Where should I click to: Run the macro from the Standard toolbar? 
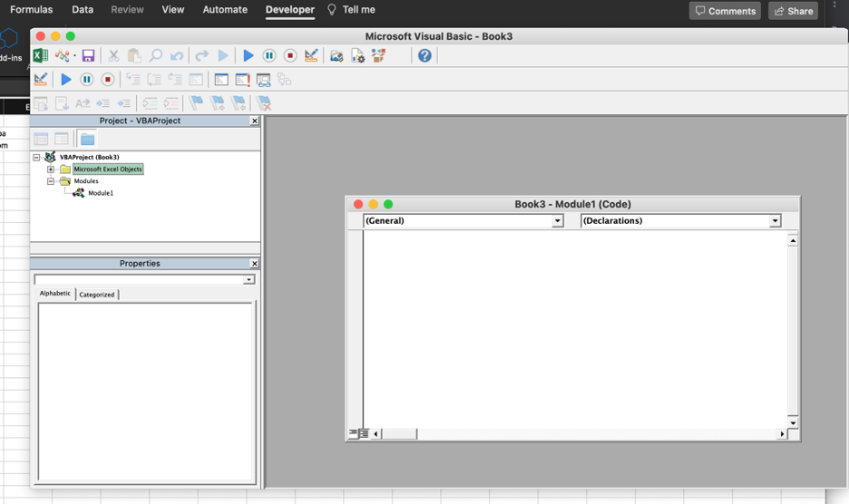point(248,55)
